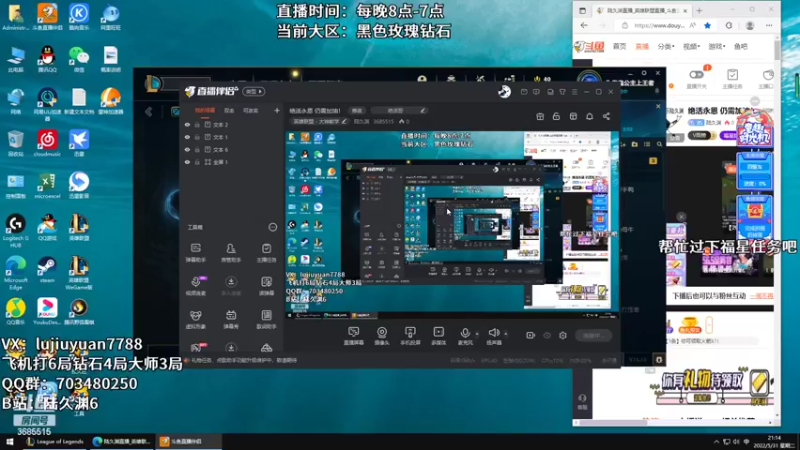Lock the 文本 6 source layer

coord(197,149)
